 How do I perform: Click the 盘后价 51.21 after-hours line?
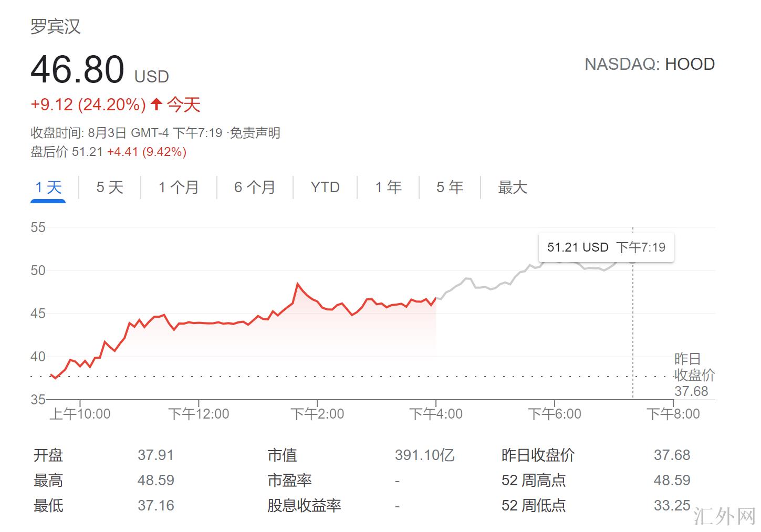[108, 152]
